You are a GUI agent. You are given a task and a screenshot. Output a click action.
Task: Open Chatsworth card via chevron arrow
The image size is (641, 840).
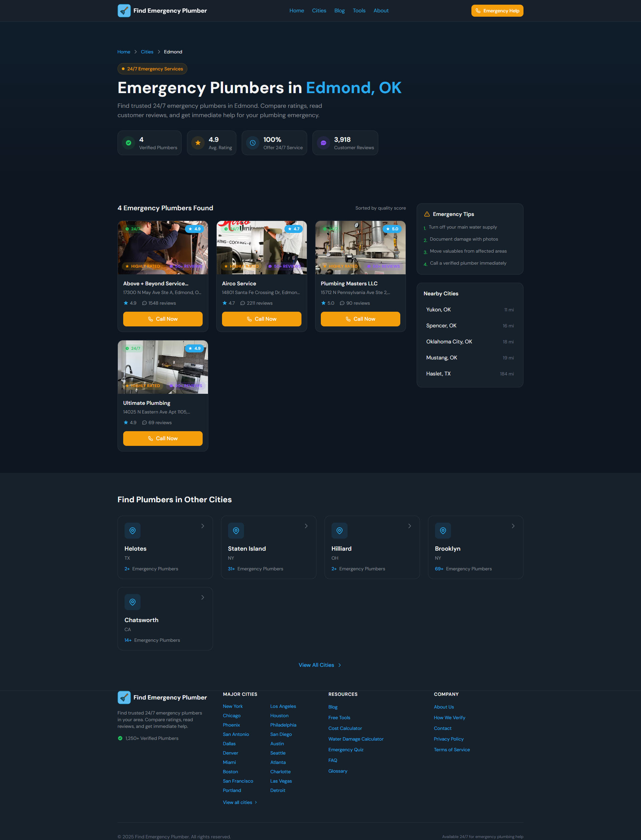point(203,597)
